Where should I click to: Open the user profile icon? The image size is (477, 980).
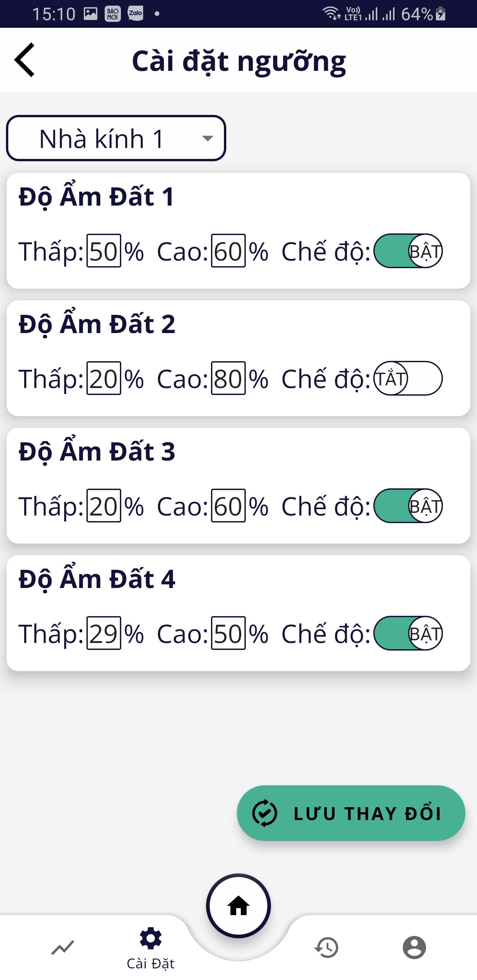[x=414, y=947]
